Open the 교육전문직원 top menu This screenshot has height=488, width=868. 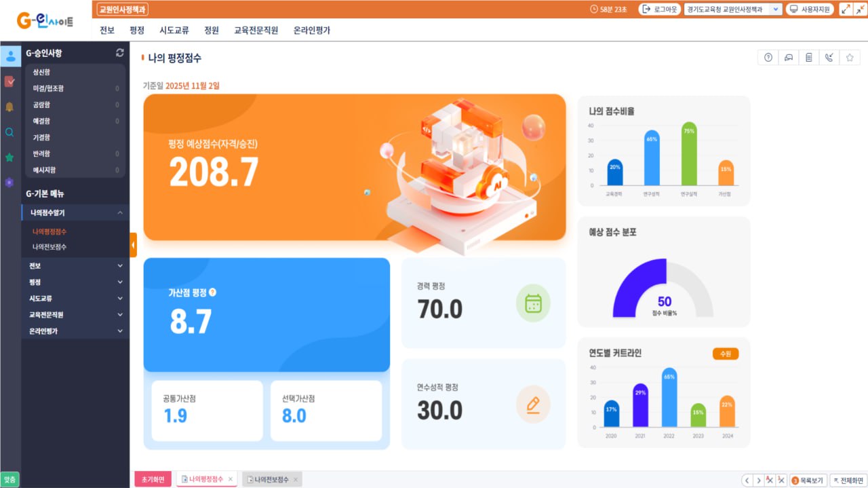[x=256, y=30]
